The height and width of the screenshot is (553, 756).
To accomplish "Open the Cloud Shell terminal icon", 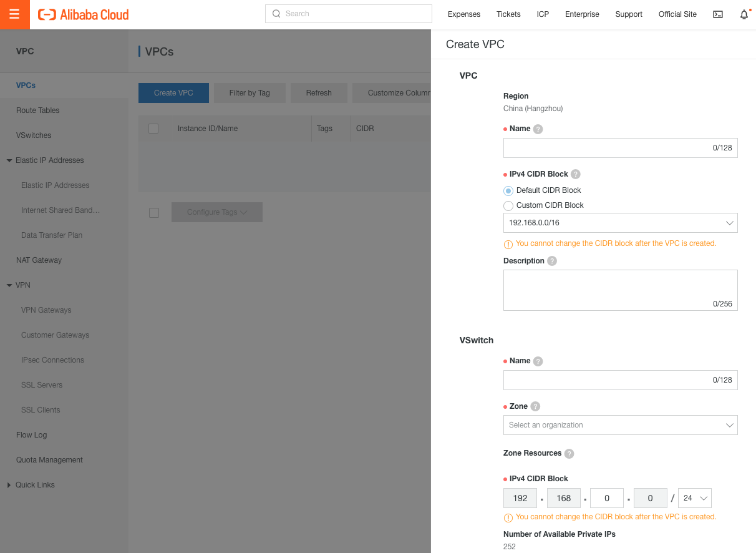I will [718, 14].
